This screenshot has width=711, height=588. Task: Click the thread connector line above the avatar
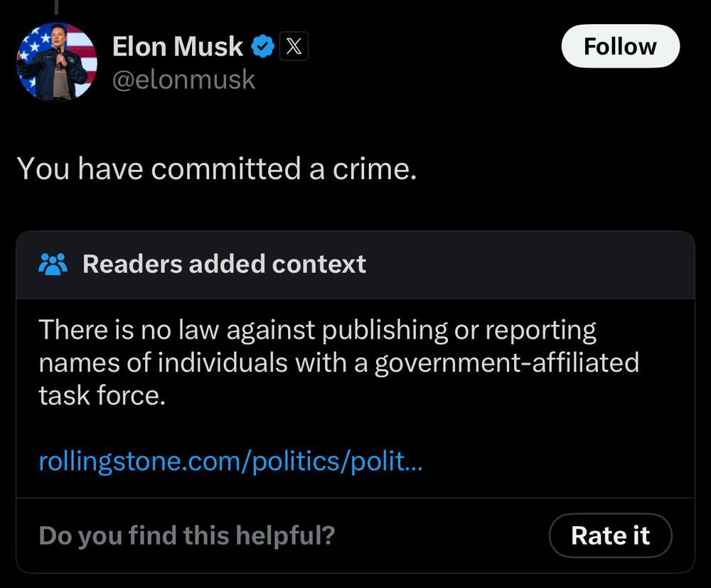[x=57, y=6]
